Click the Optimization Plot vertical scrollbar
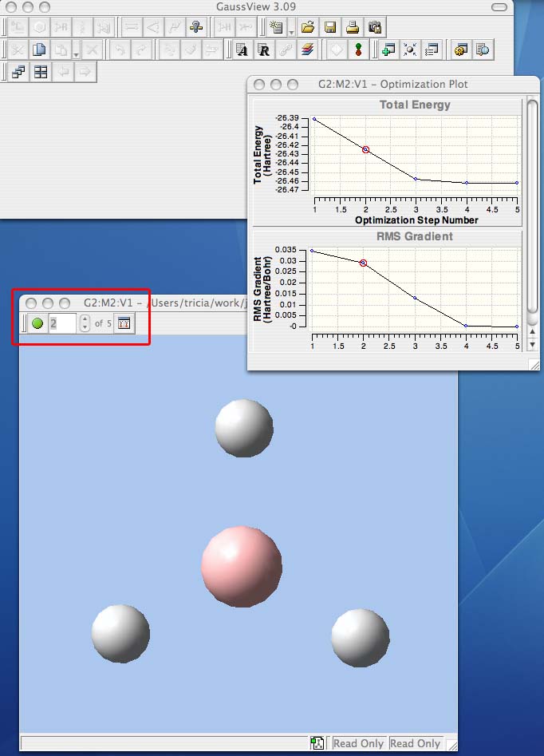Image resolution: width=544 pixels, height=756 pixels. [533, 208]
